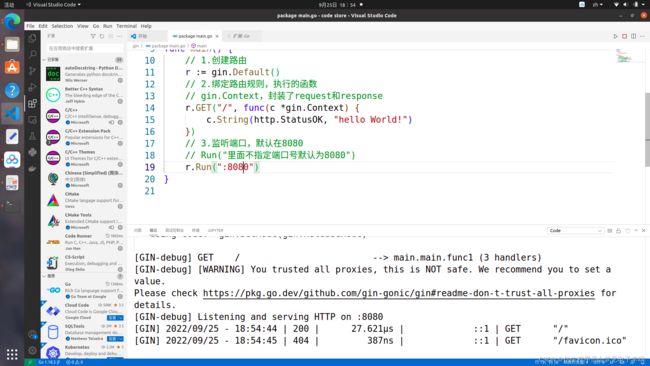Collapse the recommended extensions section
The image size is (650, 366).
pos(83,276)
